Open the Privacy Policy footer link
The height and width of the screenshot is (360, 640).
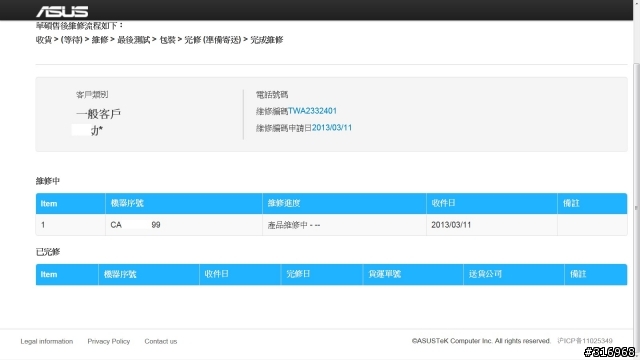tap(109, 341)
